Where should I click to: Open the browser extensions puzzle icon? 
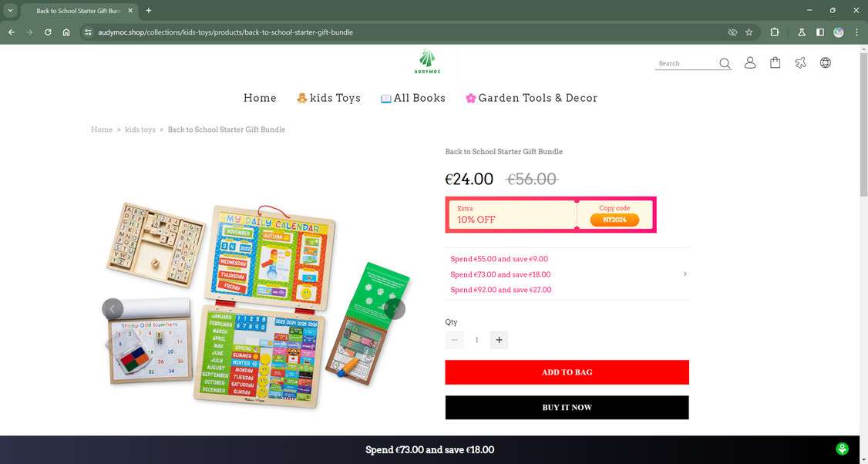click(775, 32)
